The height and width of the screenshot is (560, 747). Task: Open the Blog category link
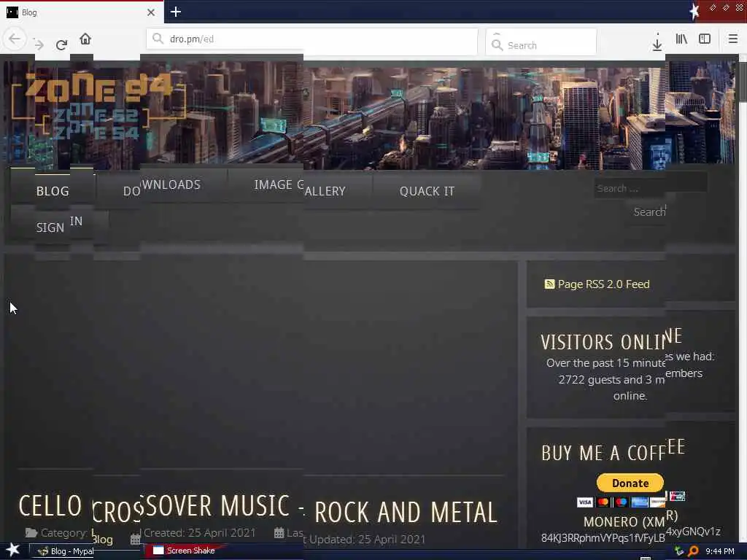point(102,539)
